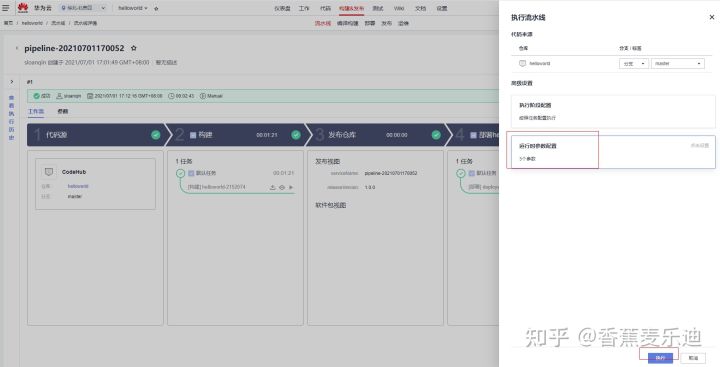Click the 流水线 breadcrumb link
720x367 pixels.
[58, 23]
